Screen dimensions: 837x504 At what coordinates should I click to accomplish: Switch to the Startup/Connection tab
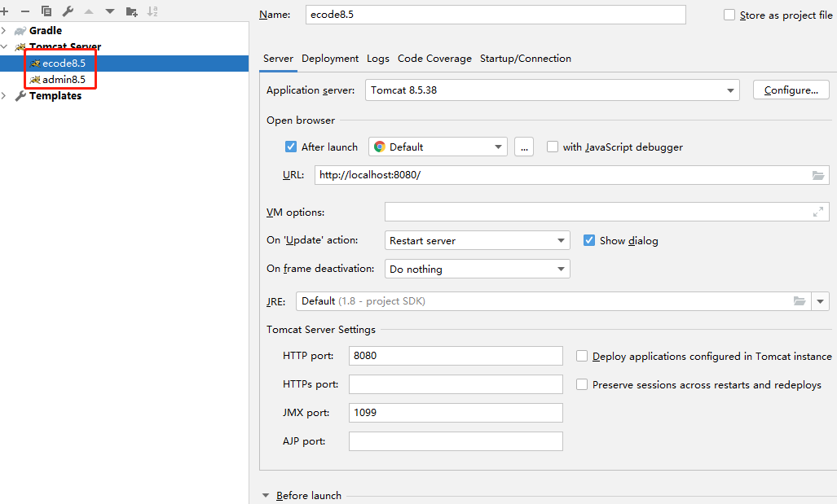[x=525, y=59]
